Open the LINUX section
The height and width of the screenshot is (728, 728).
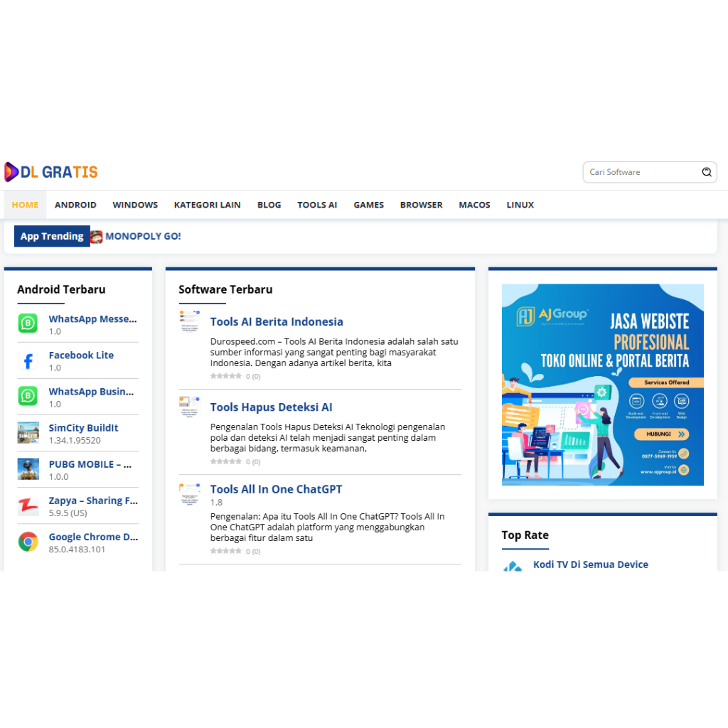(520, 205)
